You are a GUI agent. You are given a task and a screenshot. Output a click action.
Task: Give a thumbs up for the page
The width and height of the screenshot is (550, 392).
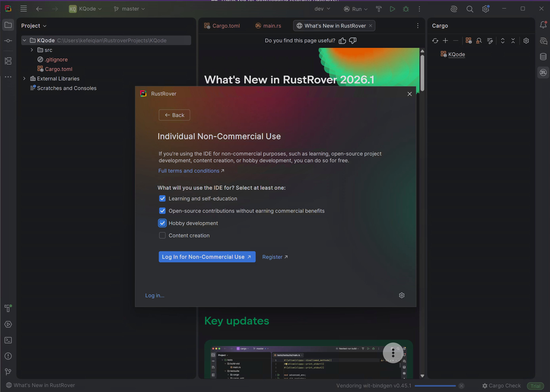342,41
